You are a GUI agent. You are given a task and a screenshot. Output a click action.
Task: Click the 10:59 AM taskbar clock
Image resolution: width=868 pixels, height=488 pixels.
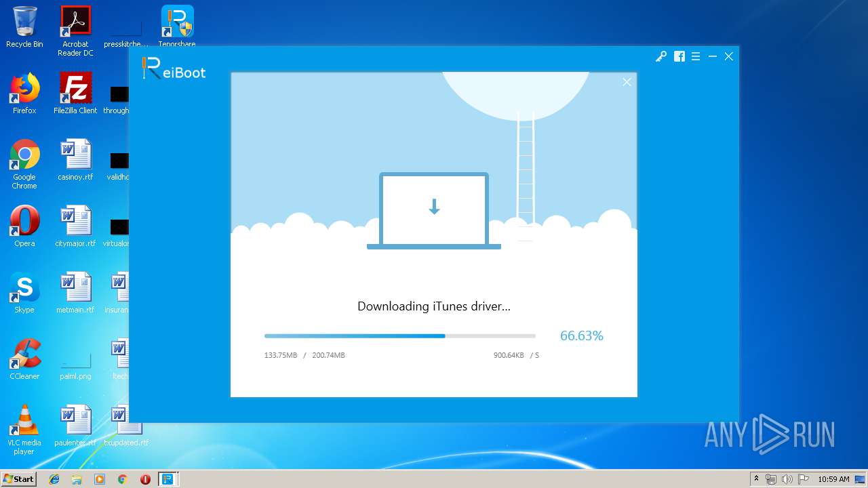tap(833, 479)
